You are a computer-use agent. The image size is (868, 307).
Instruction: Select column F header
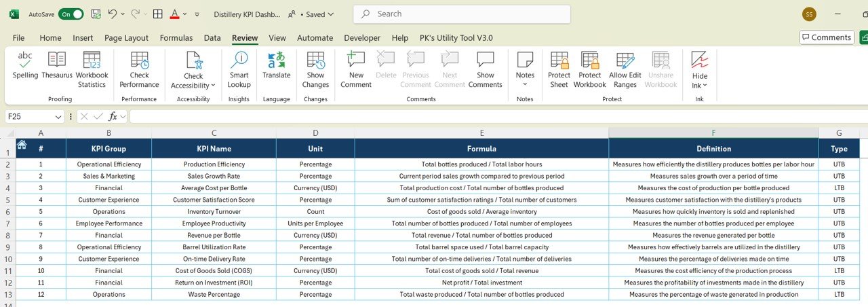[x=713, y=132]
